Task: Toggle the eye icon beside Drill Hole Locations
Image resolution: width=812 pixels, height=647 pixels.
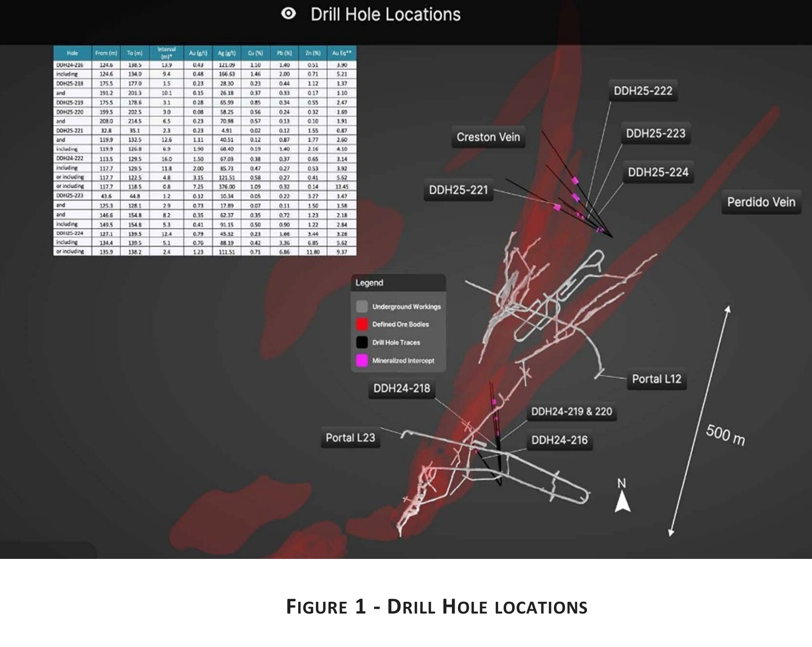Action: [288, 14]
